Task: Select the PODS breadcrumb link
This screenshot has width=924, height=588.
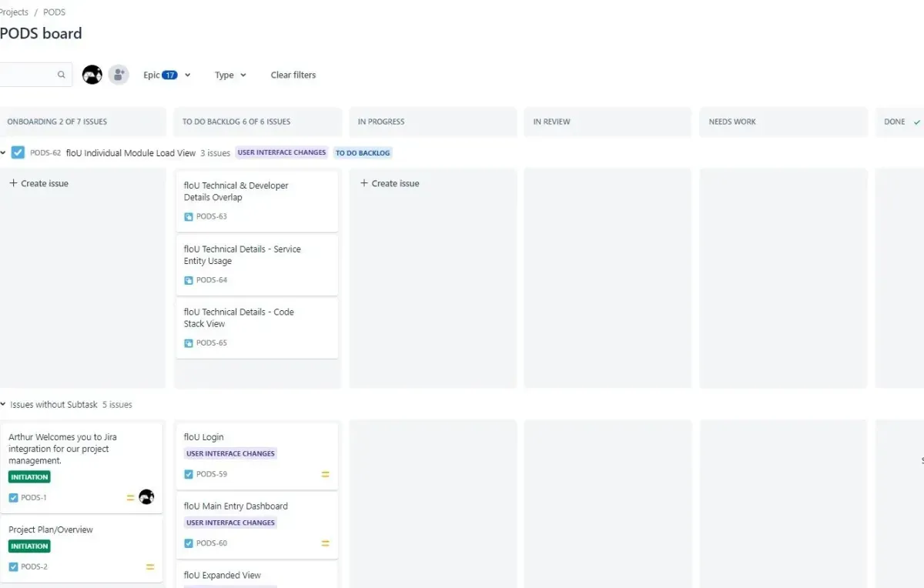Action: click(54, 12)
